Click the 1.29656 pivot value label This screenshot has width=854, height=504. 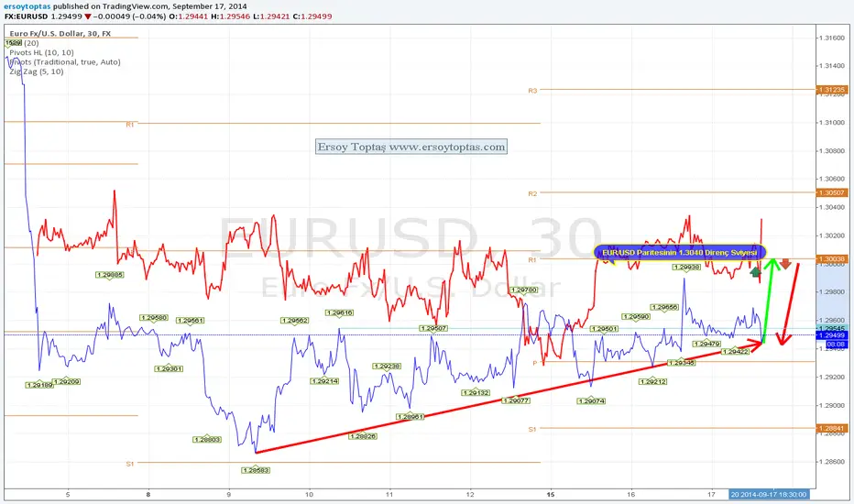click(x=664, y=307)
